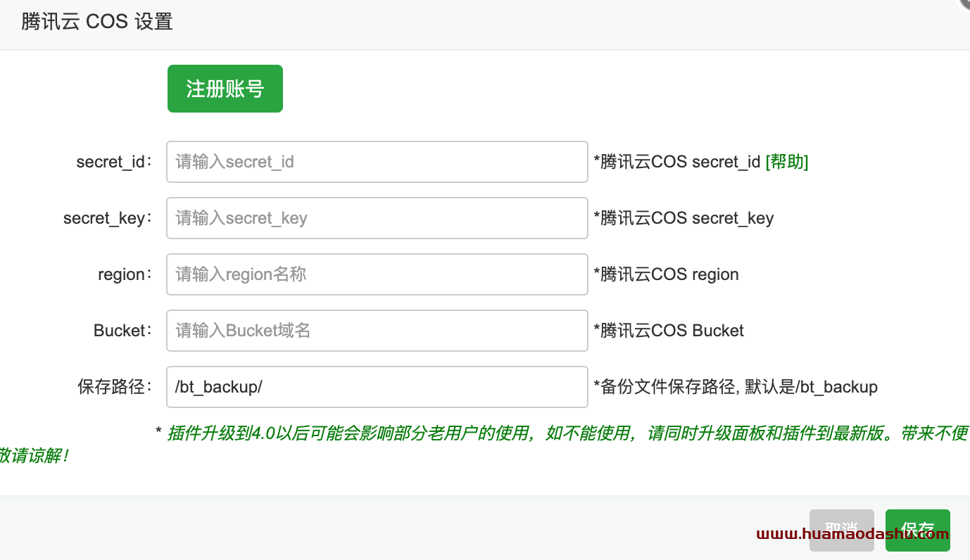Click the region name input field

[x=377, y=274]
